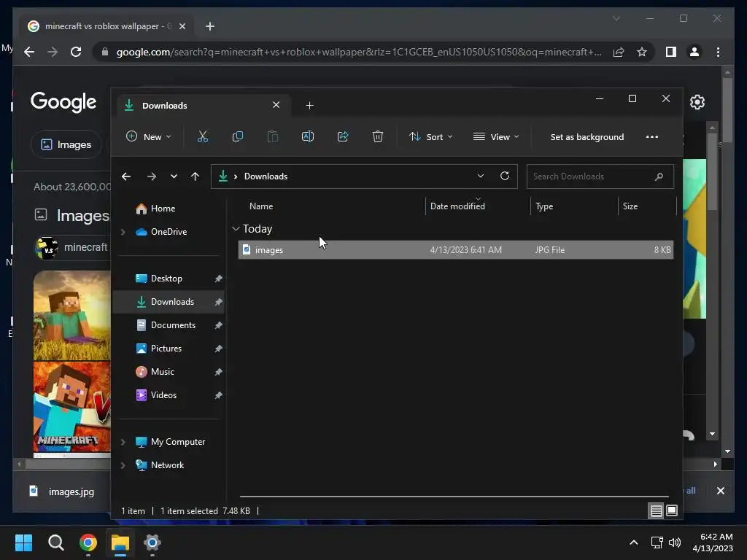
Task: Click the Cut scissors icon in Explorer toolbar
Action: 203,136
